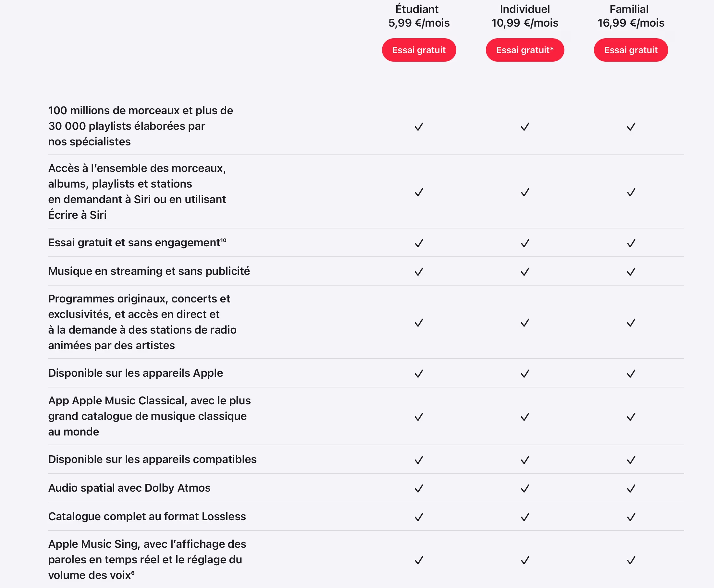Click the Étudiant 5,99 €/mois price text
The width and height of the screenshot is (714, 588).
[x=419, y=23]
